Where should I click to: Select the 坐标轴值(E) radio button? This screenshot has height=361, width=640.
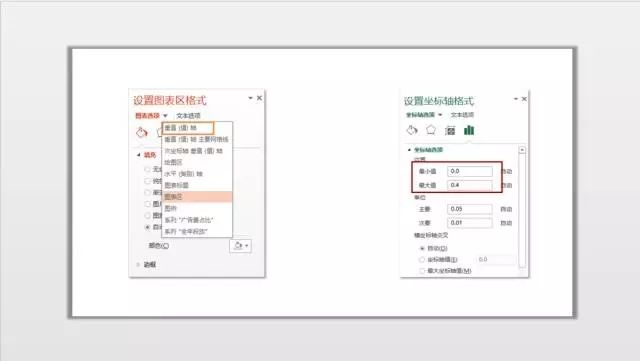422,259
